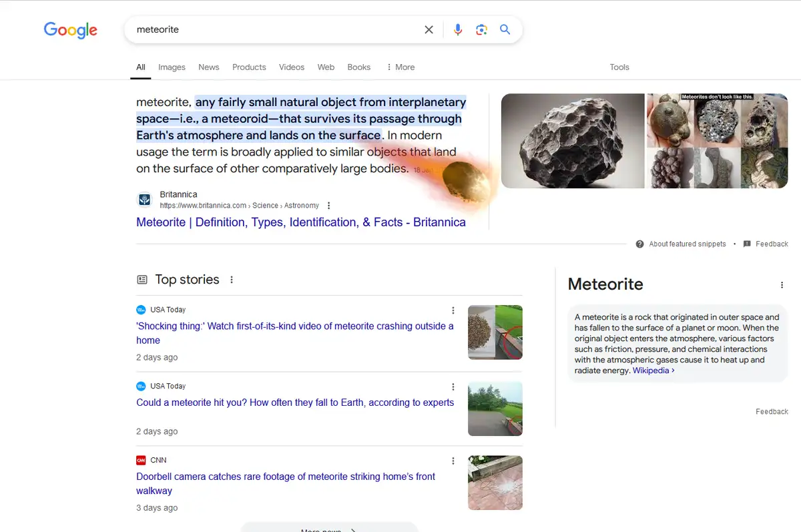This screenshot has height=532, width=801.
Task: Open options for CNN doorbell camera story
Action: (x=453, y=461)
